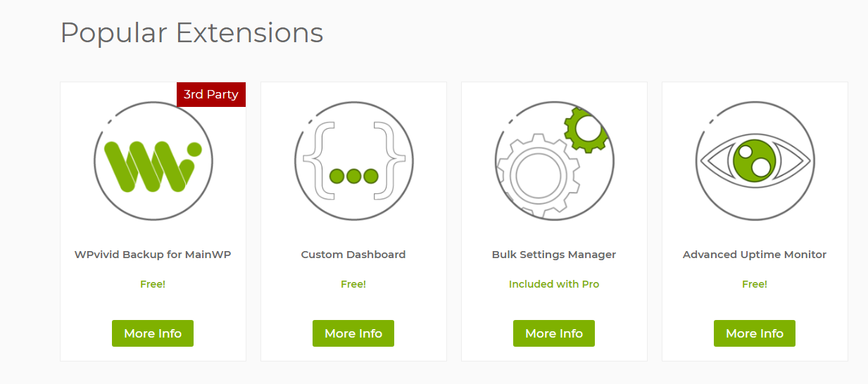Click the WPvivid Backup for MainWP title

click(153, 255)
